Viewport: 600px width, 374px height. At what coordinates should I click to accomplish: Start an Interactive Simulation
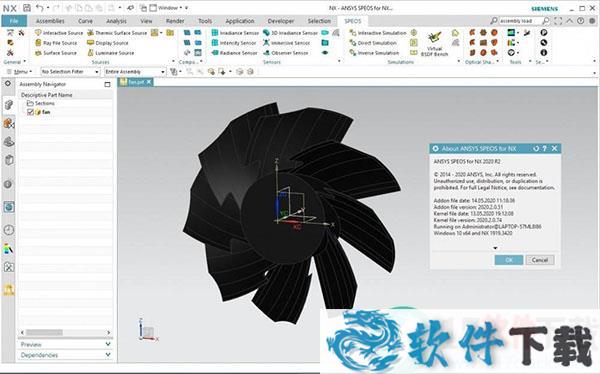378,33
